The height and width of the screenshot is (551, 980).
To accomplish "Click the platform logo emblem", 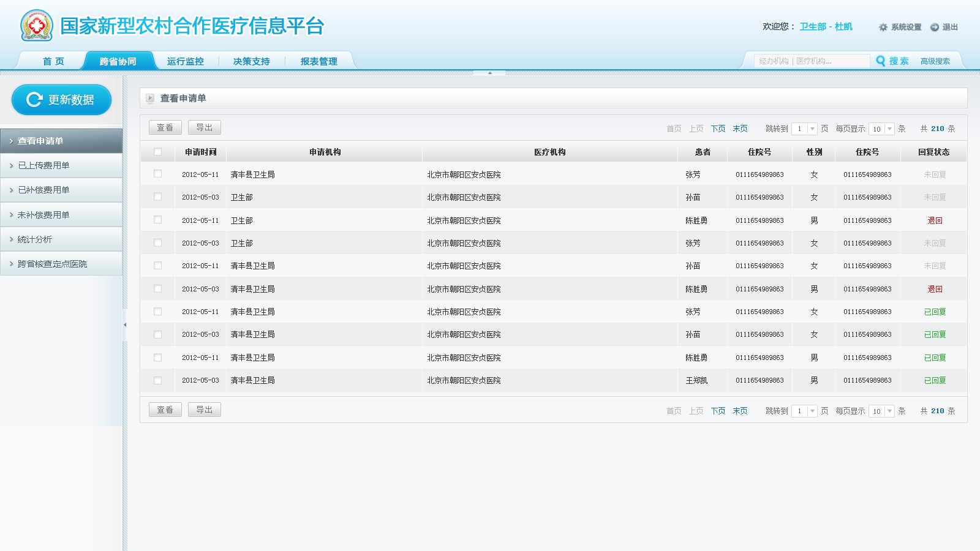I will click(x=37, y=26).
